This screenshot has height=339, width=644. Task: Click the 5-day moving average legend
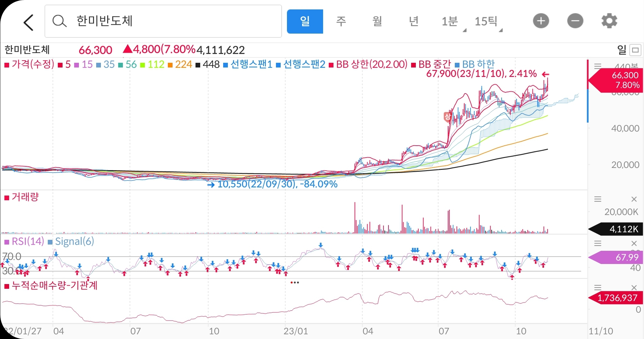point(64,65)
